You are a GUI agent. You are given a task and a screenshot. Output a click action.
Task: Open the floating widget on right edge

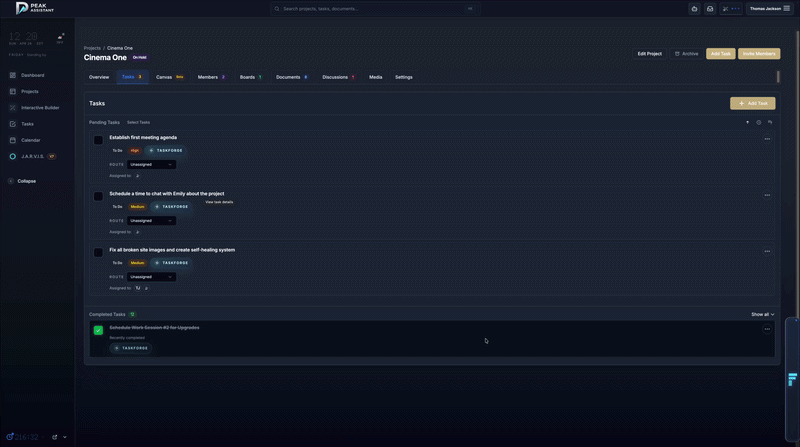(x=792, y=379)
